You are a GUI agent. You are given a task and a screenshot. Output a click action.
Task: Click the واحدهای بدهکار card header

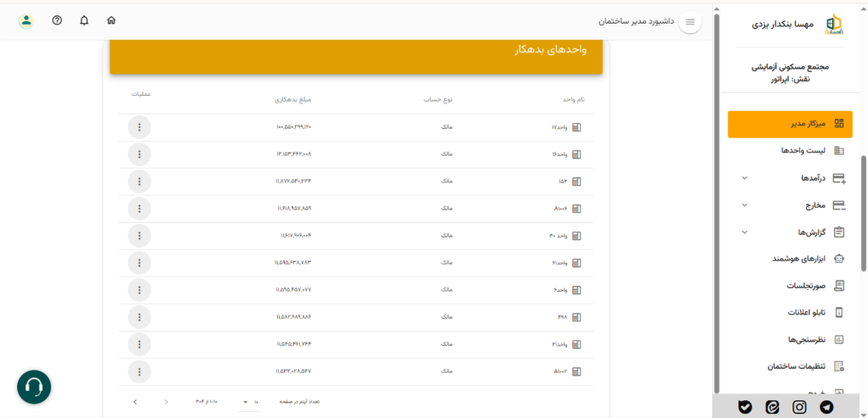tap(356, 56)
